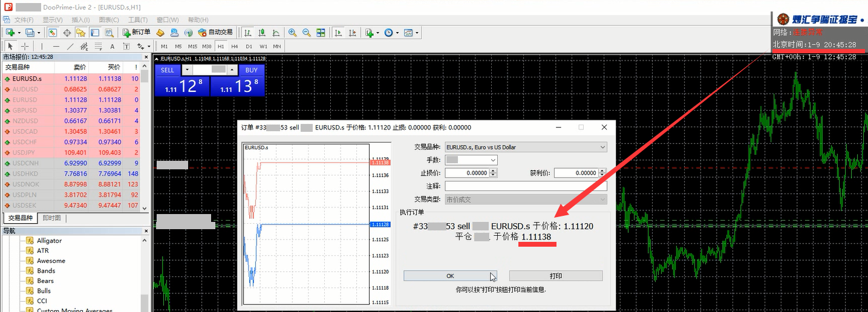Click OK in the order dialog
868x312 pixels.
[450, 276]
